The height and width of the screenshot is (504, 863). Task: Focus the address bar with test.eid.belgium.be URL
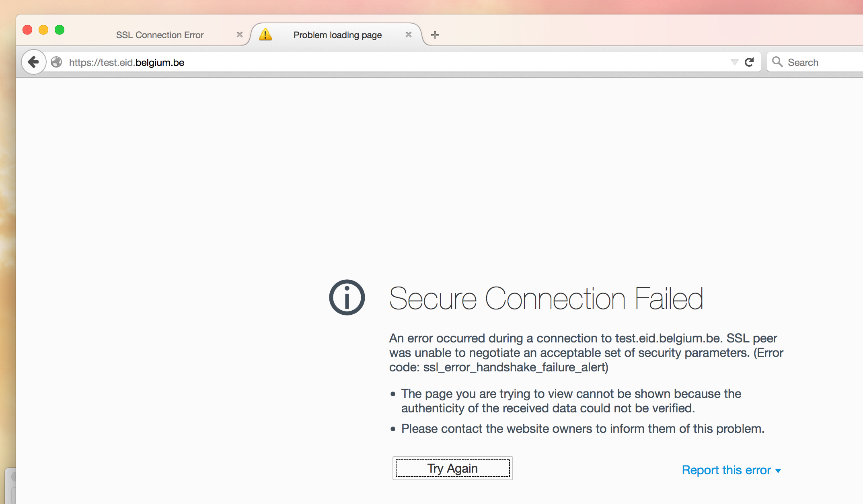pyautogui.click(x=362, y=62)
